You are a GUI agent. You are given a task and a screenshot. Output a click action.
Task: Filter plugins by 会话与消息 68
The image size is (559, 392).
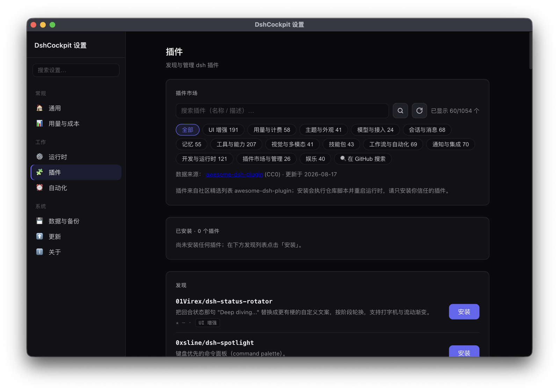(x=427, y=130)
